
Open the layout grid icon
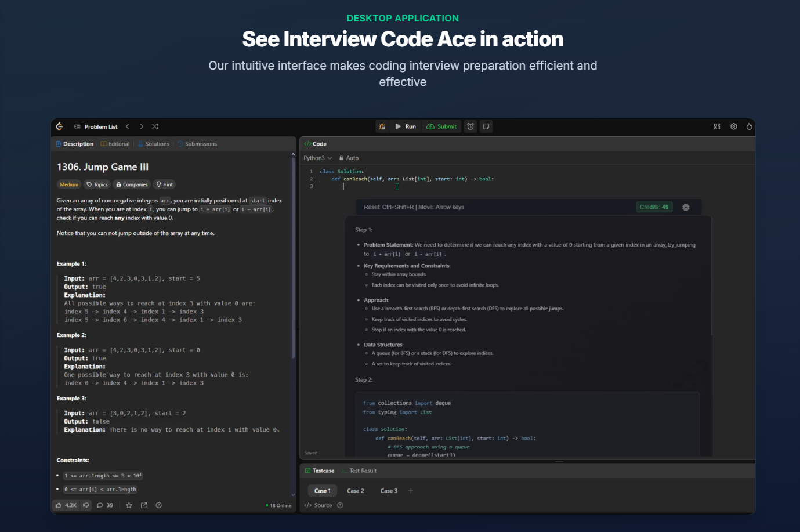pos(717,126)
